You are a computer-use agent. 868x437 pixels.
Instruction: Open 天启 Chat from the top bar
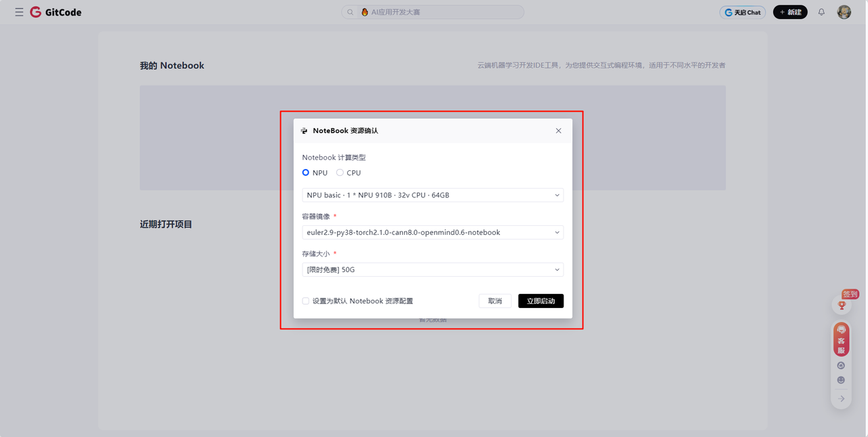[x=743, y=12]
